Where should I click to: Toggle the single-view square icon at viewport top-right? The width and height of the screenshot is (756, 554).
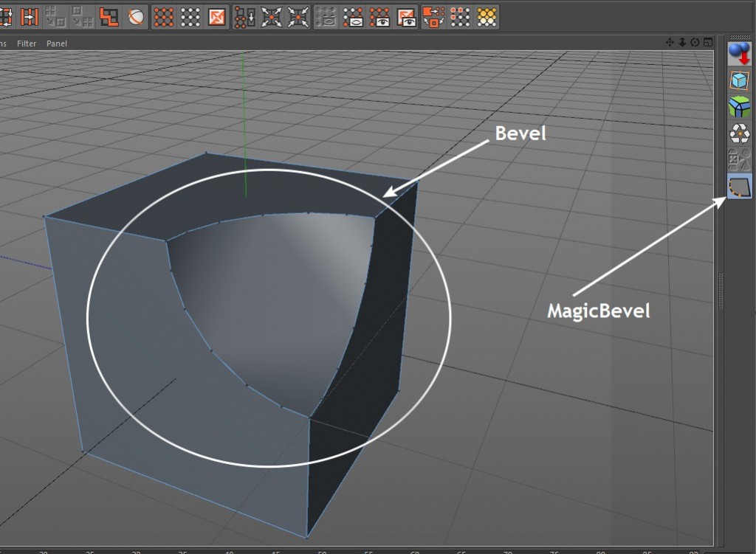click(707, 43)
